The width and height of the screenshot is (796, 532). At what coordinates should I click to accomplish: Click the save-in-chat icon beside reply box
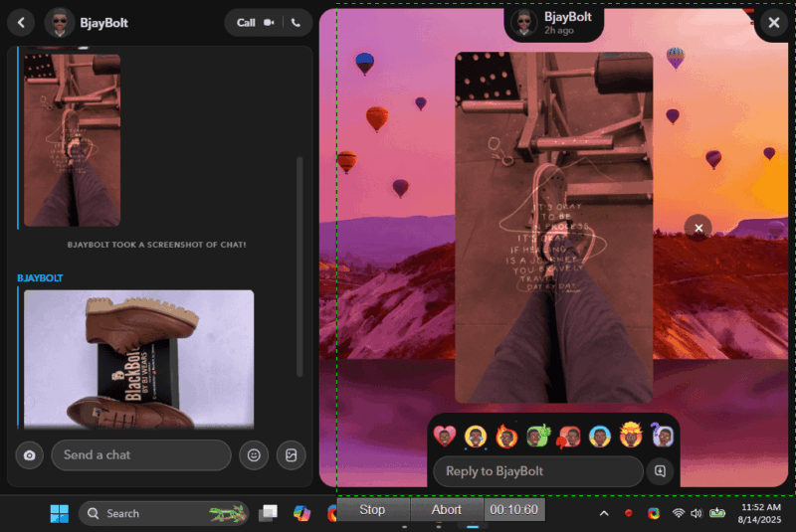point(660,471)
